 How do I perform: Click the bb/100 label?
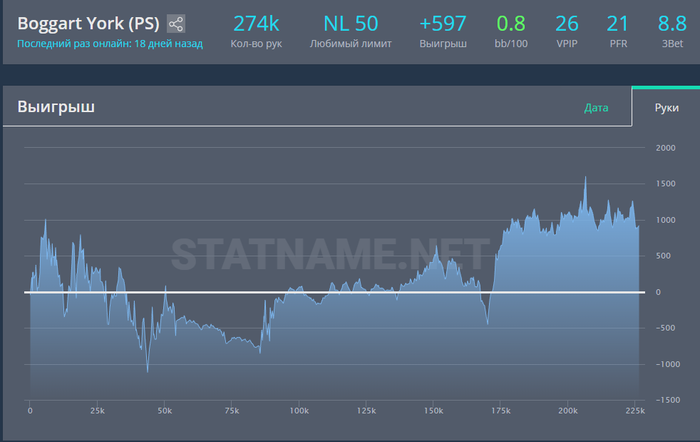coord(511,44)
